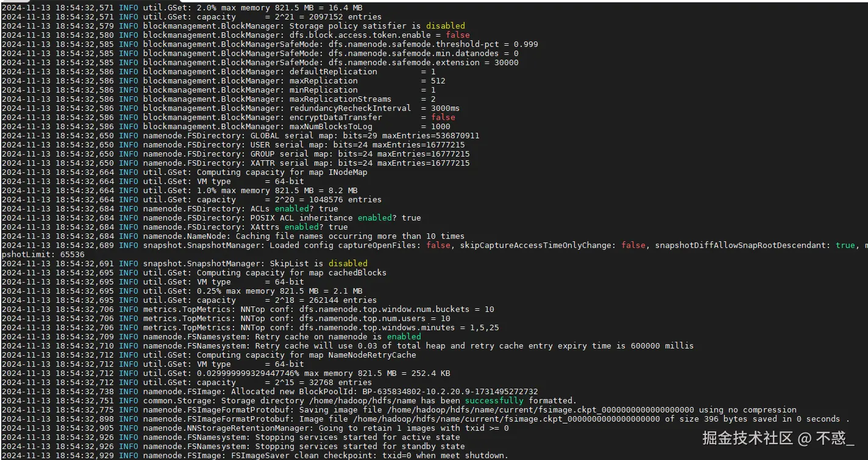Select the "defaultReplication = 1" log entry
Viewport: 868px width, 460px height.
[x=218, y=72]
